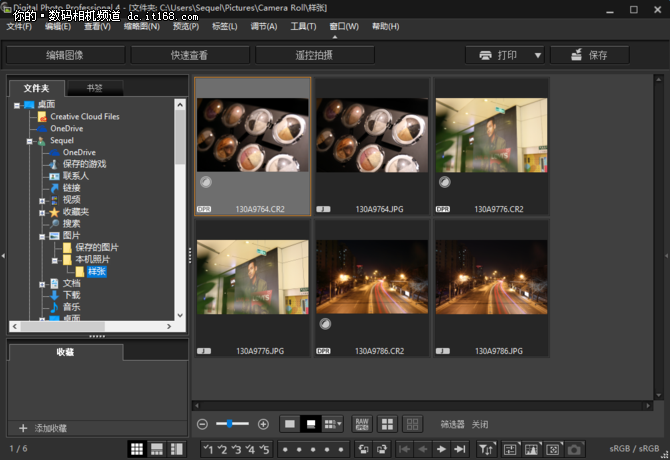
Task: Open the 工具(T) menu
Action: [303, 26]
